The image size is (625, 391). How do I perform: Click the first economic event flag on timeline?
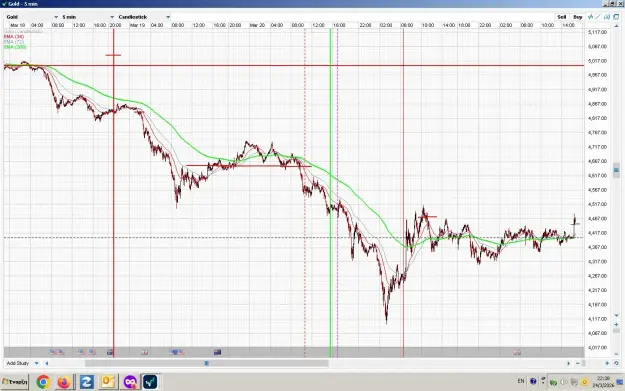point(53,352)
